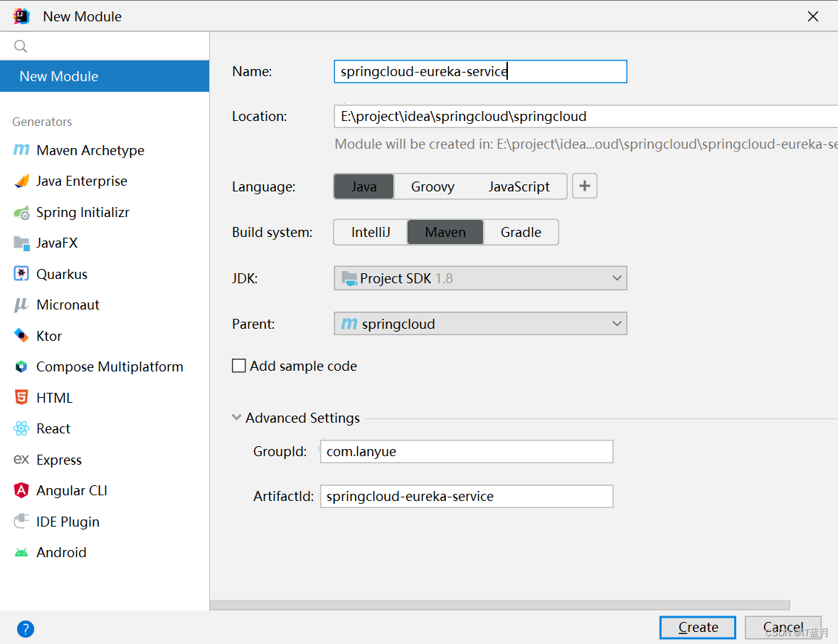Screen dimensions: 838x644
Task: Enable the Add sample code checkbox
Action: point(239,366)
